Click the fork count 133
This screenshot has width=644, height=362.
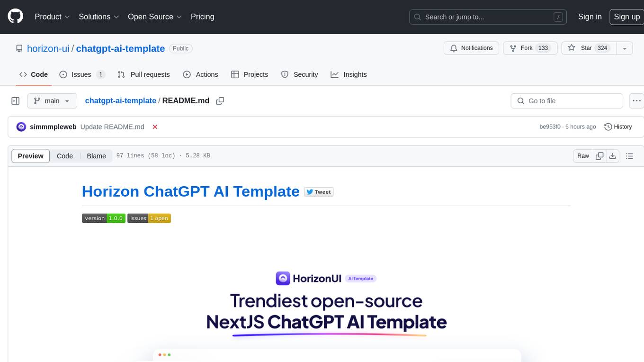543,48
